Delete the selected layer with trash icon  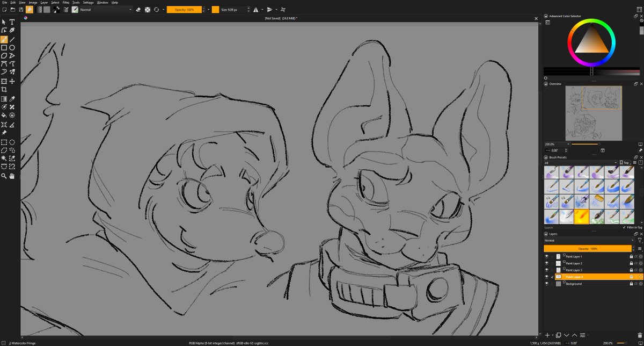[640, 335]
